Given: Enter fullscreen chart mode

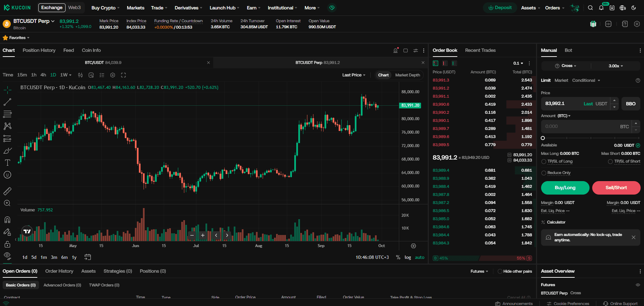Looking at the screenshot, I should 123,75.
